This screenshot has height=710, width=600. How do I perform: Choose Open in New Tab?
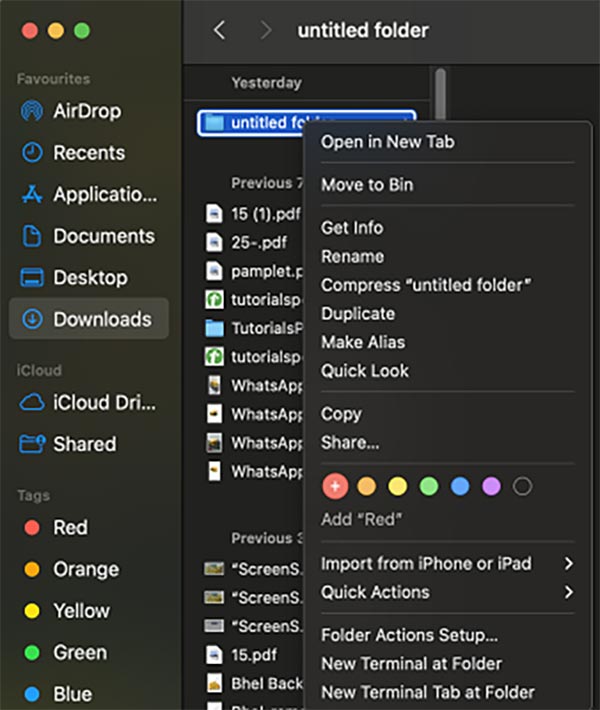[x=387, y=142]
